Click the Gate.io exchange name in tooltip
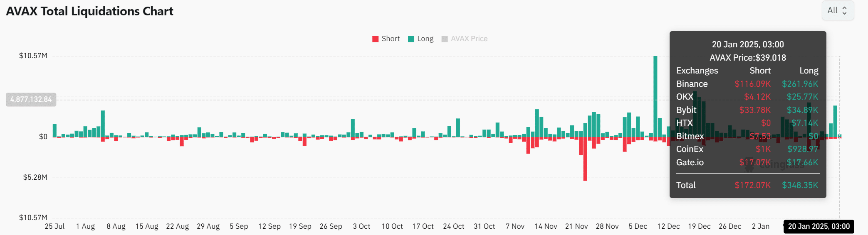 click(x=690, y=162)
